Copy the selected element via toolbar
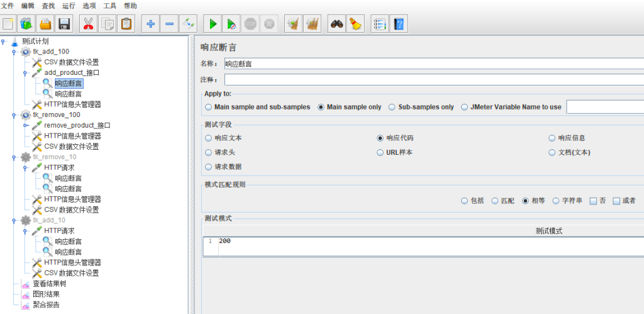The height and width of the screenshot is (314, 644). pos(107,24)
